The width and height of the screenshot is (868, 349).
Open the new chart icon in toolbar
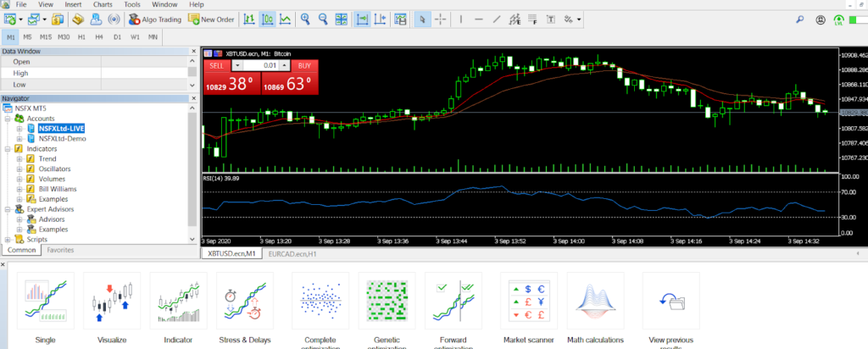tap(9, 19)
